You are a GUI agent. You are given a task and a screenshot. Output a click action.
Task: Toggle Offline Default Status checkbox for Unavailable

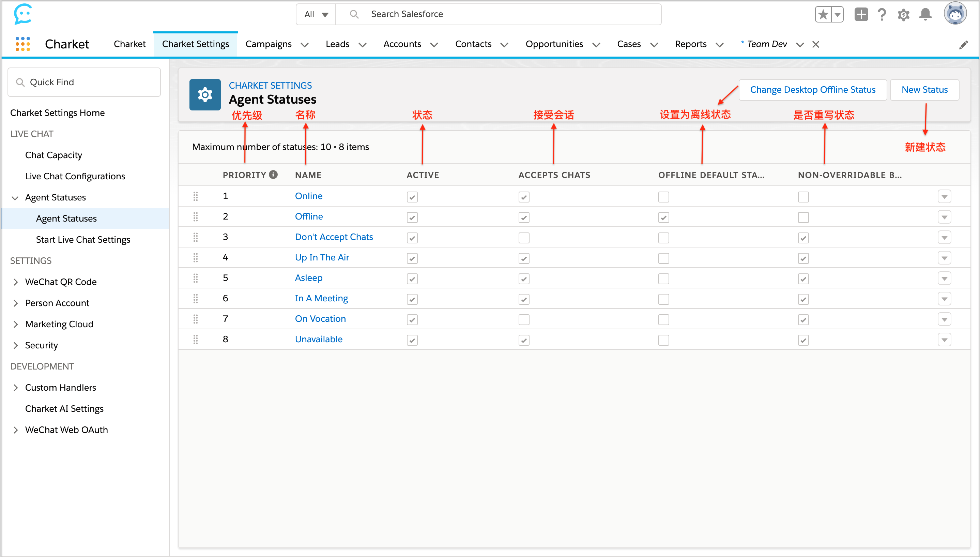(x=663, y=340)
